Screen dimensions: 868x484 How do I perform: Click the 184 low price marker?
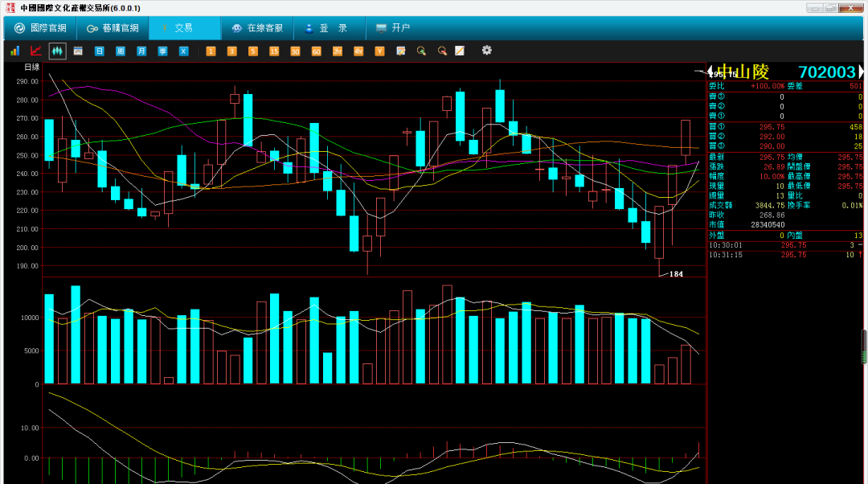[x=677, y=274]
